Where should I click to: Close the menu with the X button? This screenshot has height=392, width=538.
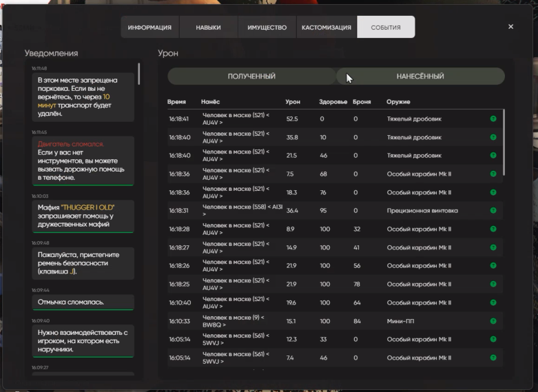(x=510, y=27)
